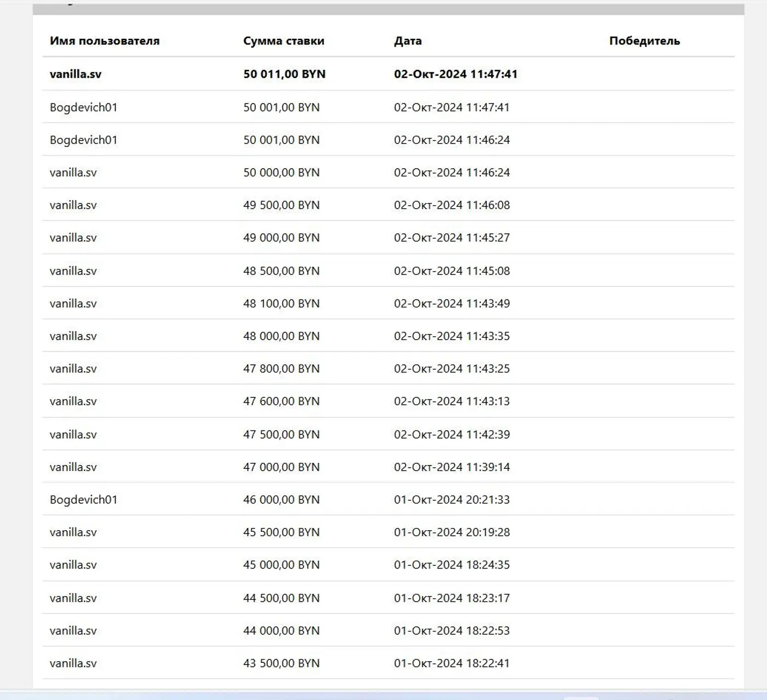Click the date 02-Окт-2024 11:45:27

(452, 238)
